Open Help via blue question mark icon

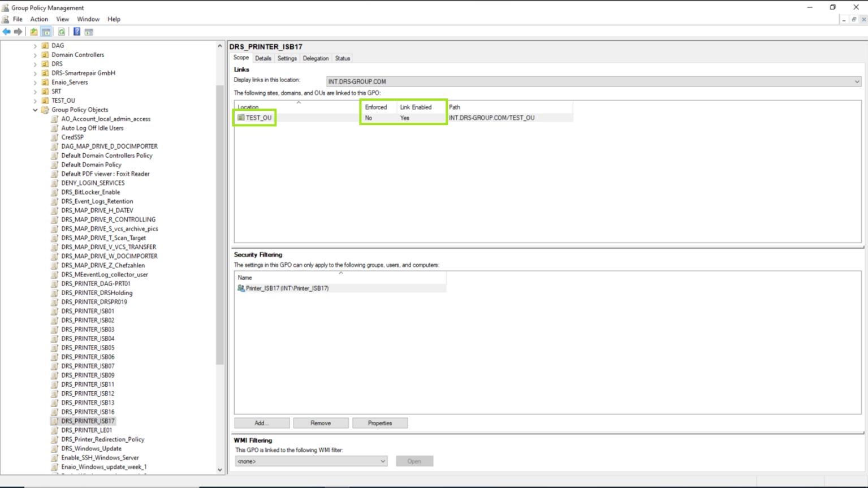[x=77, y=32]
